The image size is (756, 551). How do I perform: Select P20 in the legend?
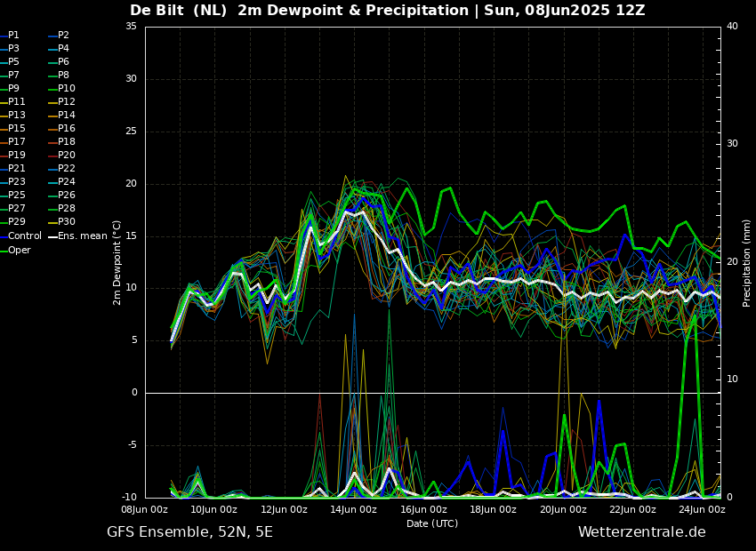point(61,156)
